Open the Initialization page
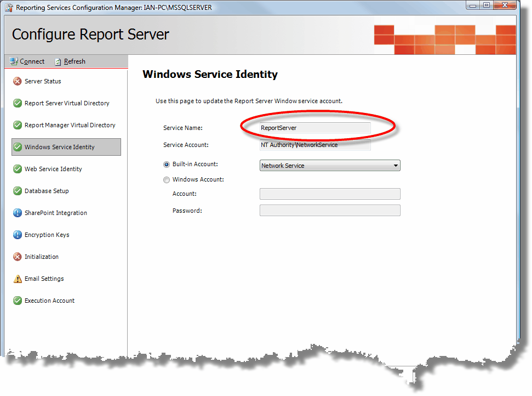Viewport: 532px width, 396px height. (x=42, y=257)
